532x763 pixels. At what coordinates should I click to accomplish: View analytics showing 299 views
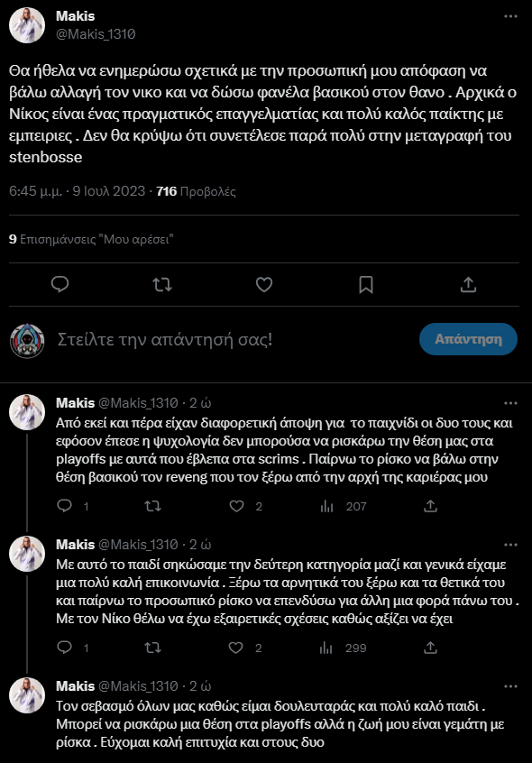tap(343, 648)
